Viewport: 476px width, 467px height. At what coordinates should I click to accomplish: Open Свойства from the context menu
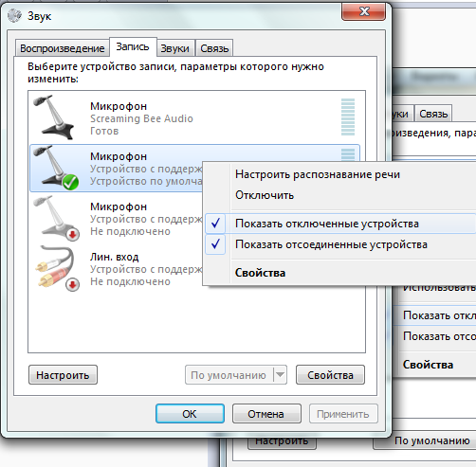(260, 273)
